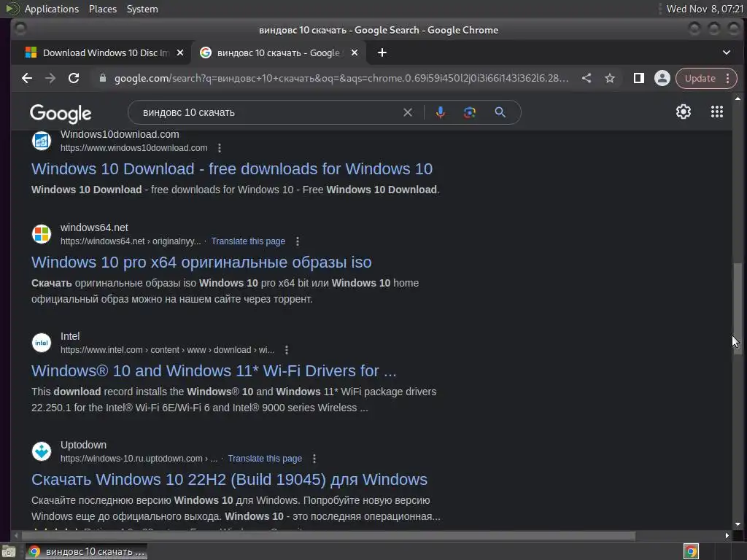Open Скачать Windows 10 22H2 (Build 19045) link
The image size is (747, 560).
click(x=229, y=480)
